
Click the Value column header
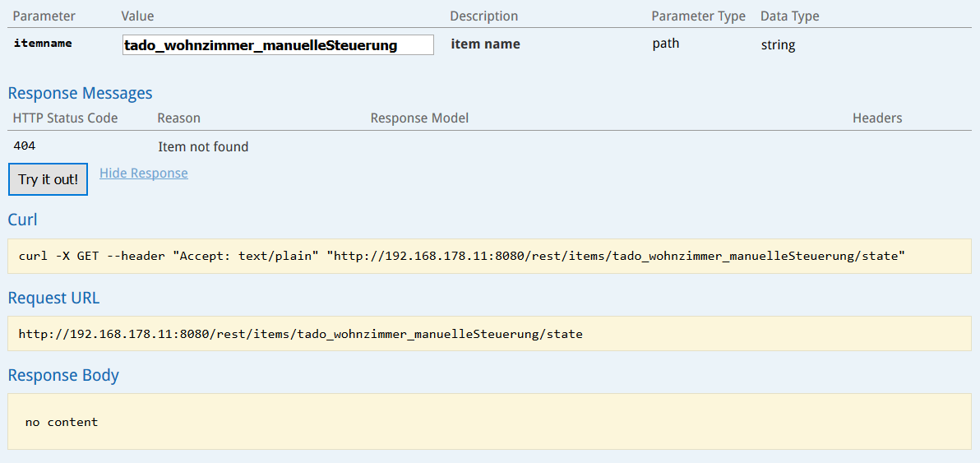click(137, 16)
